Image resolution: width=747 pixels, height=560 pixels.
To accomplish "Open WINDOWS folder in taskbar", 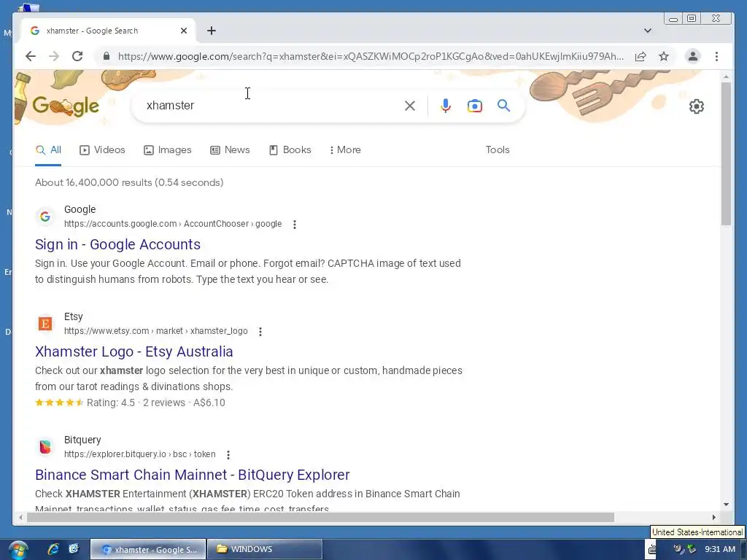I will point(264,549).
